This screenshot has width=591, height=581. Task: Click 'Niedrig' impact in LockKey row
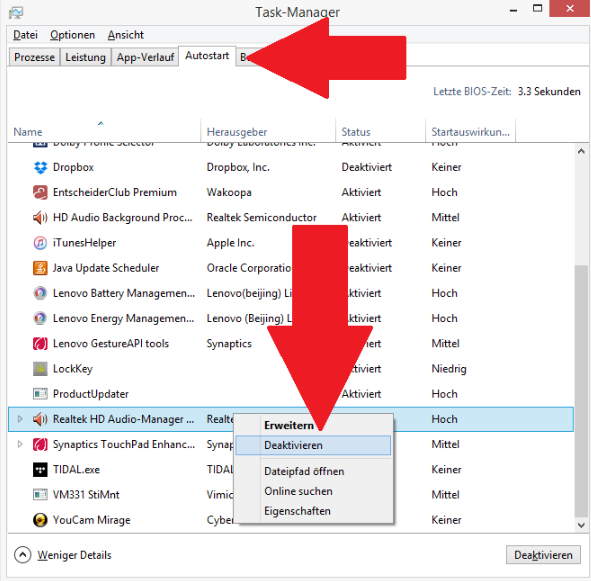point(449,369)
